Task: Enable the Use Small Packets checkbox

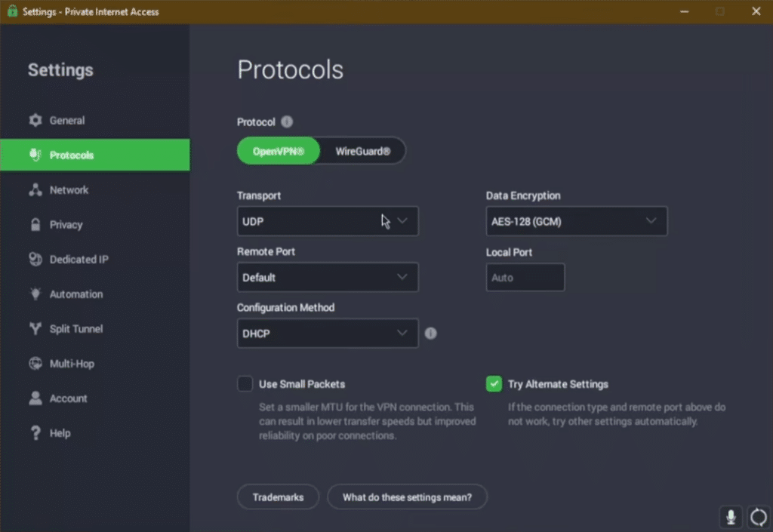Action: point(245,384)
